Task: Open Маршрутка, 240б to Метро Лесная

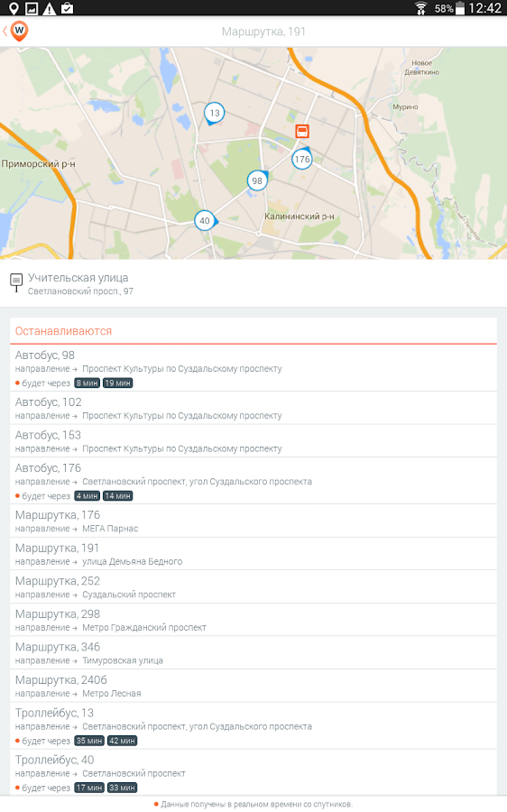Action: coord(253,687)
